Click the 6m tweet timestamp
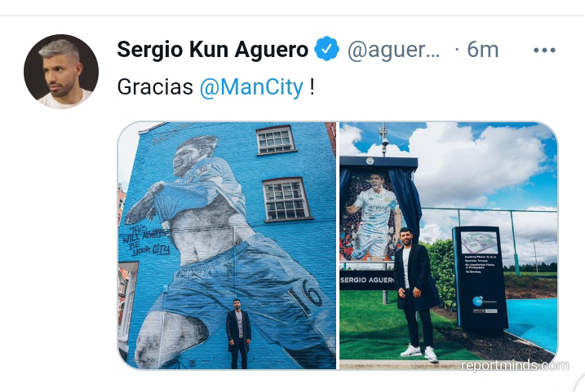 coord(482,50)
